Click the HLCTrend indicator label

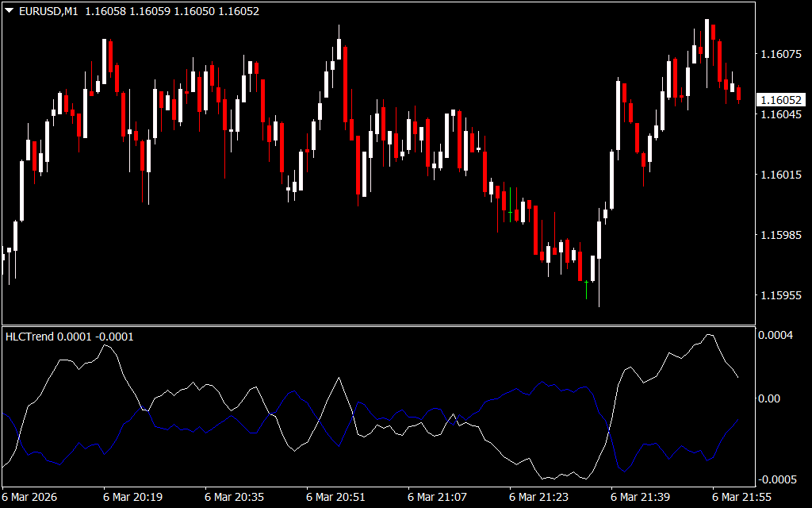point(29,337)
